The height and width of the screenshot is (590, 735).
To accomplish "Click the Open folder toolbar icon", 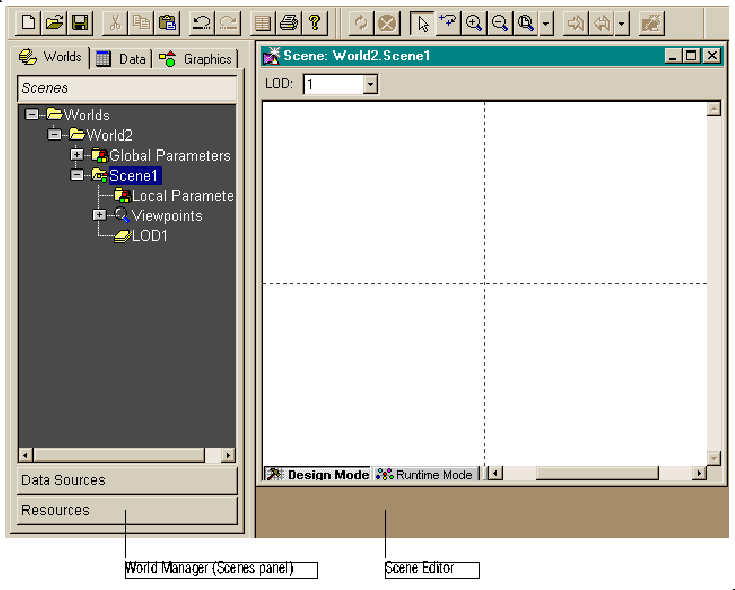I will tap(54, 21).
